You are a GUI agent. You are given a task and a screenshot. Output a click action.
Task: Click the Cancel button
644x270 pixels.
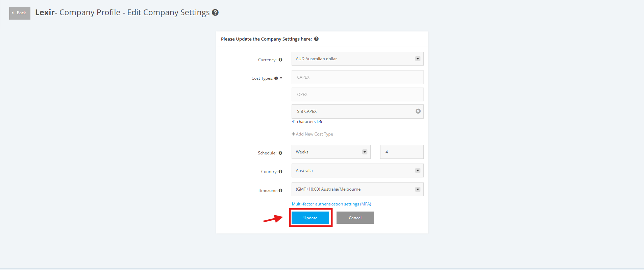[355, 218]
